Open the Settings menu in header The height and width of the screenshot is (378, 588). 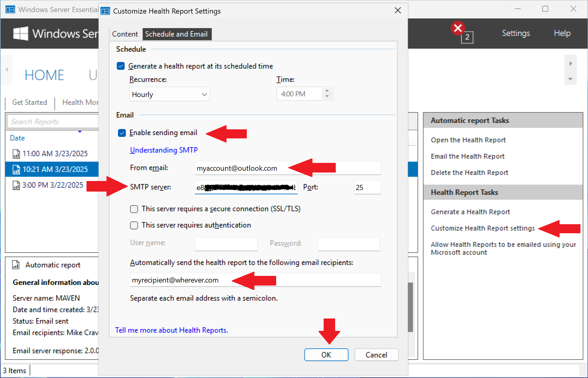(516, 33)
